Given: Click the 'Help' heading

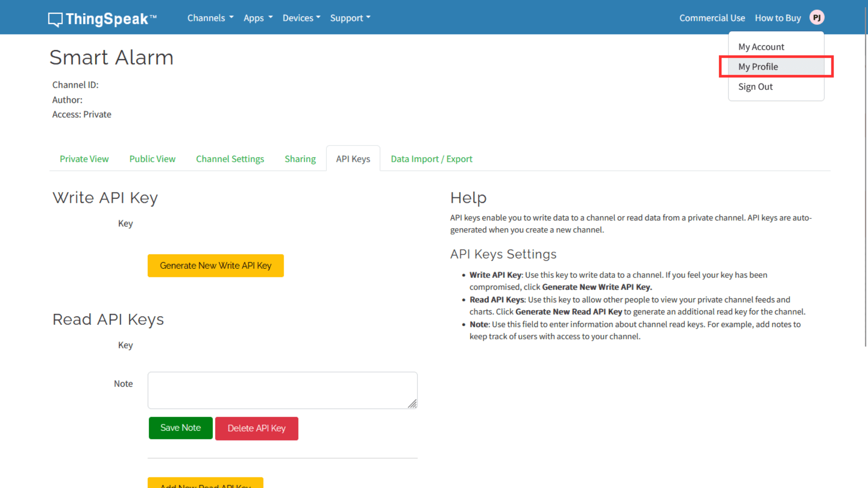Looking at the screenshot, I should point(468,198).
